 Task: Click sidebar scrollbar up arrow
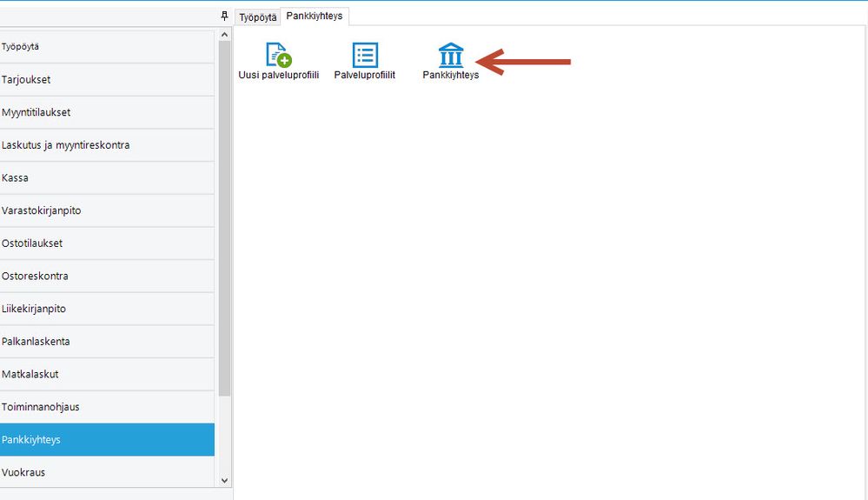point(224,35)
